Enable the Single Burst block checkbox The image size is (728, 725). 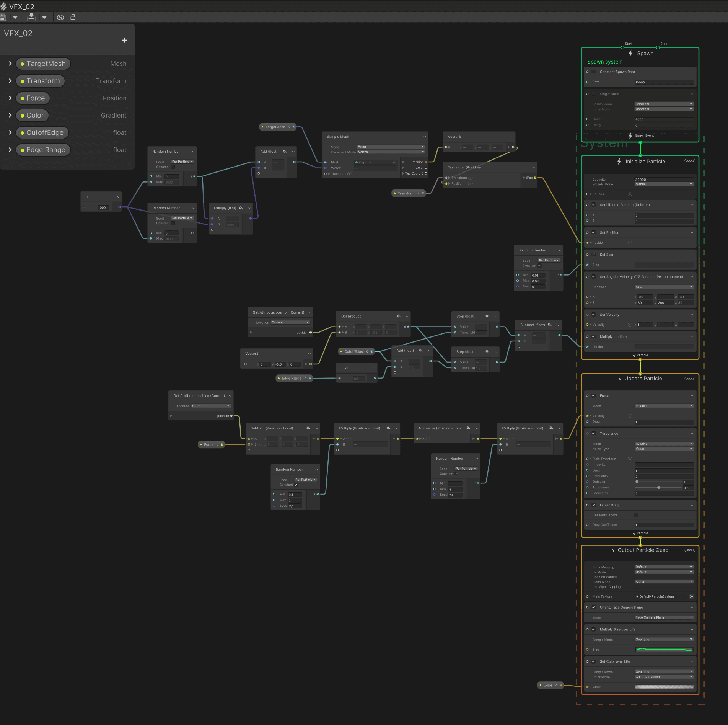coord(594,94)
